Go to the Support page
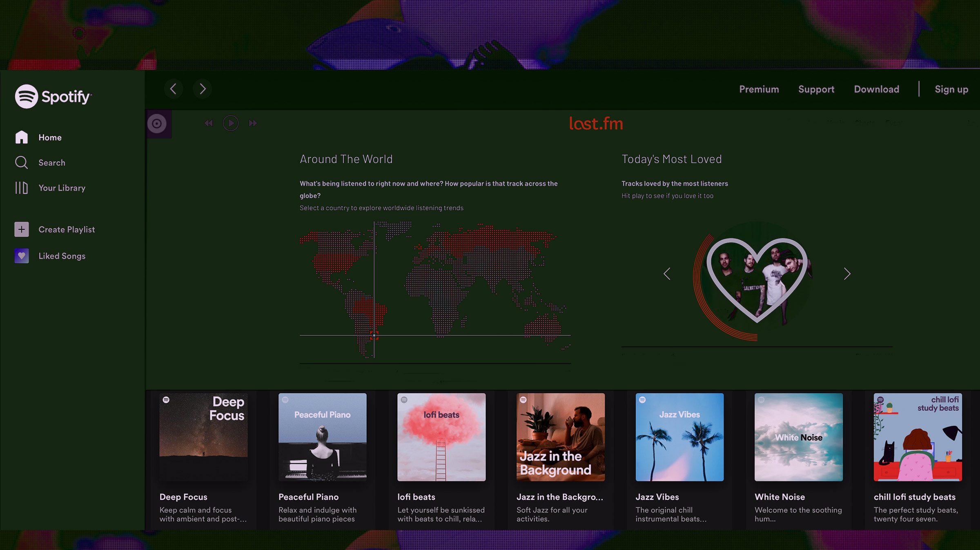The image size is (980, 550). [816, 89]
